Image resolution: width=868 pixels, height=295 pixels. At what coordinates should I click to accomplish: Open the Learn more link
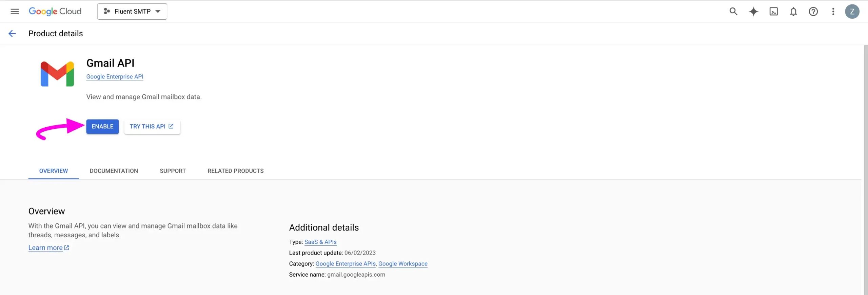(x=49, y=247)
